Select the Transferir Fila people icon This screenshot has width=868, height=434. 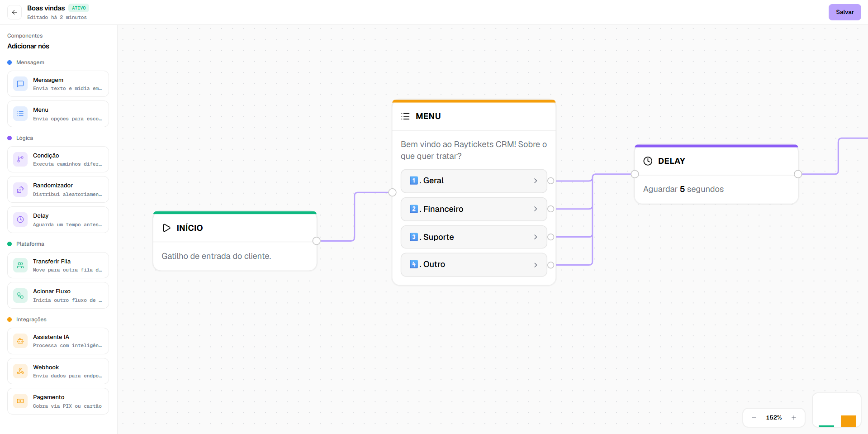[x=20, y=265]
